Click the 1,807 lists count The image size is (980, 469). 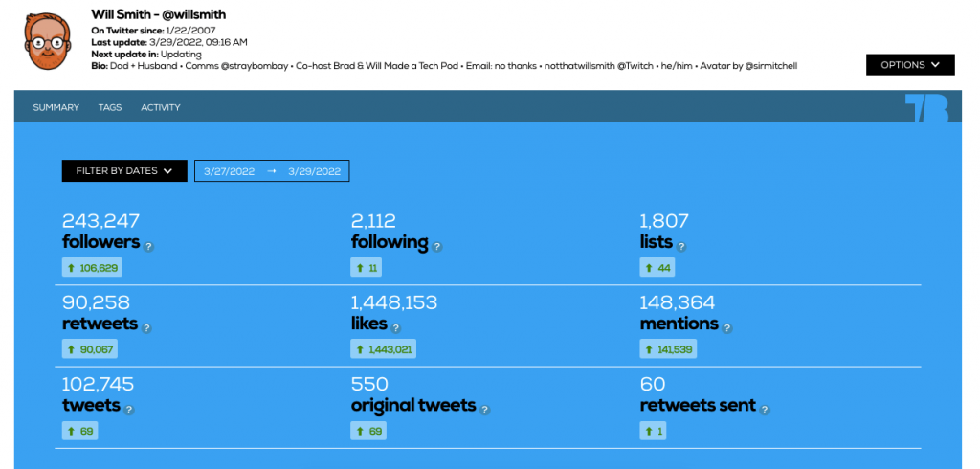[x=664, y=221]
